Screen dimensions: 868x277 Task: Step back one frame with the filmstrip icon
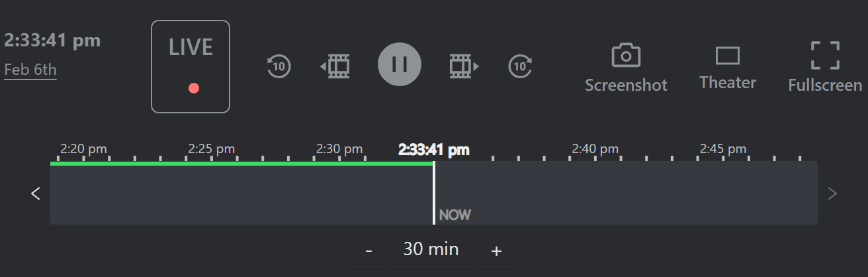[335, 66]
